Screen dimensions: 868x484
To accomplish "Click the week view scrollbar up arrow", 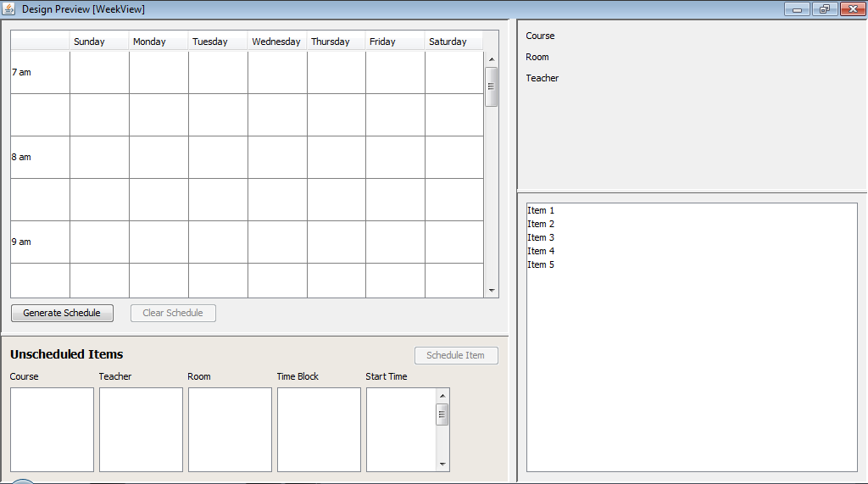I will pos(492,59).
